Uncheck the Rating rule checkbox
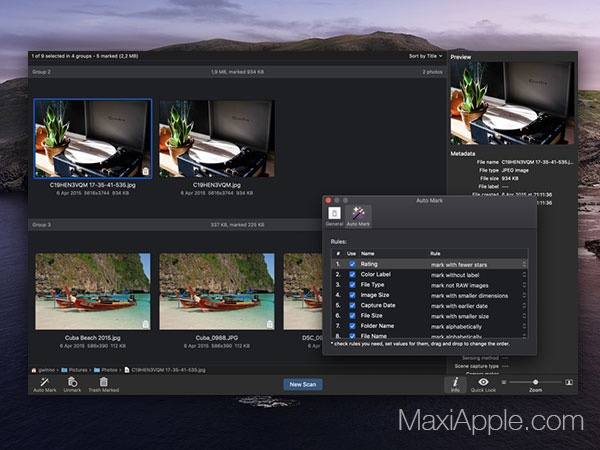Viewport: 600px width, 450px height. coord(352,264)
